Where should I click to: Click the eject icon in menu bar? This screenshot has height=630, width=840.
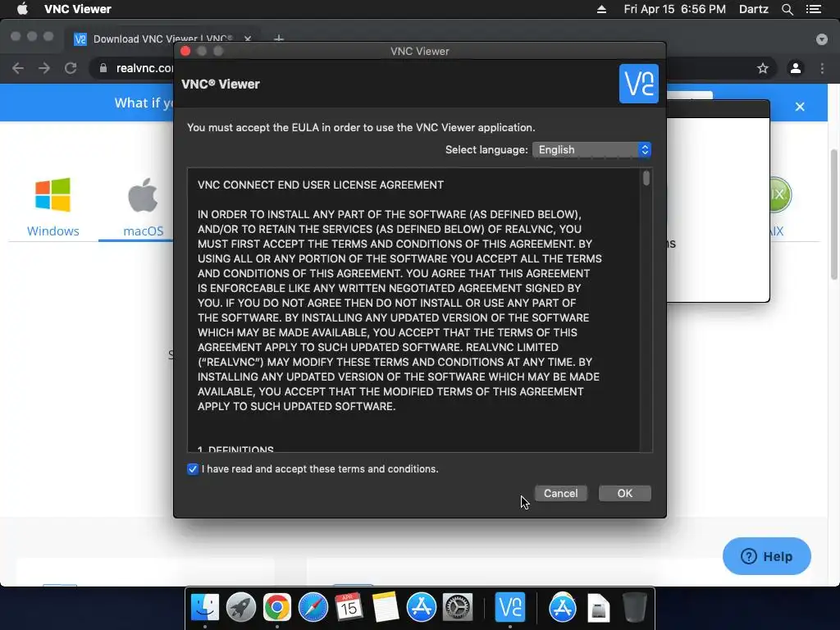[x=601, y=9]
